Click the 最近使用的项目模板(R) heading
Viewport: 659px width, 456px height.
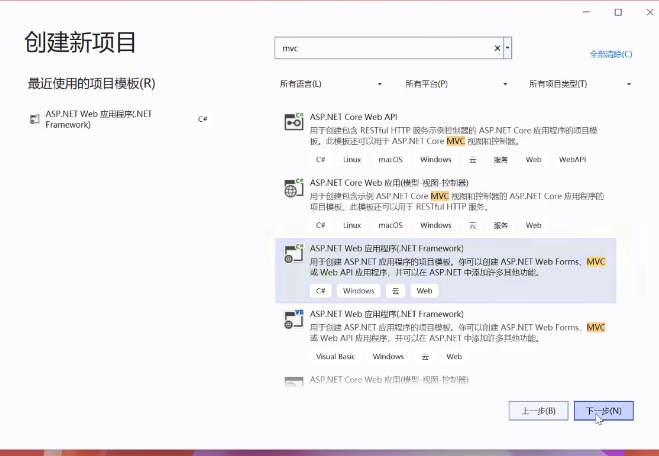pyautogui.click(x=92, y=84)
